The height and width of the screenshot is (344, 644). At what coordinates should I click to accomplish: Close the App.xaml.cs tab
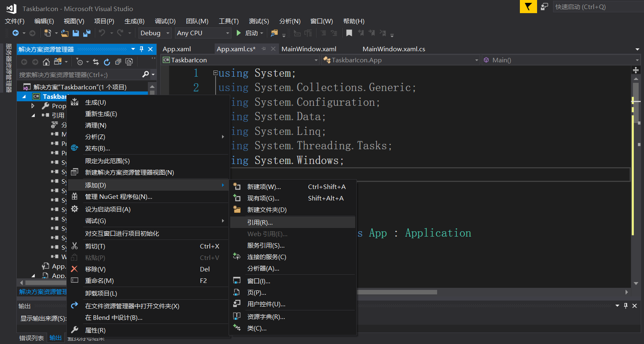[273, 49]
